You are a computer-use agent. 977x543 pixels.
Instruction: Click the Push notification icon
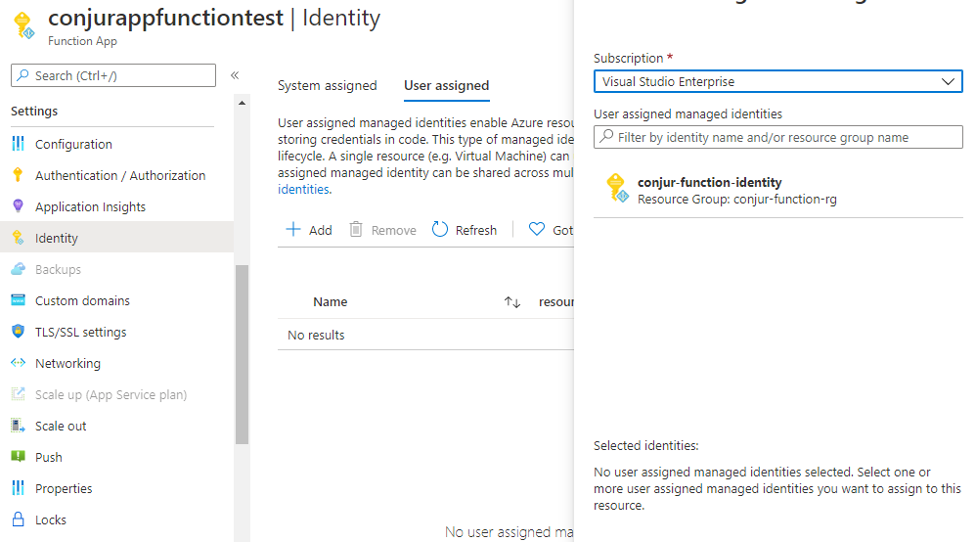click(x=17, y=457)
